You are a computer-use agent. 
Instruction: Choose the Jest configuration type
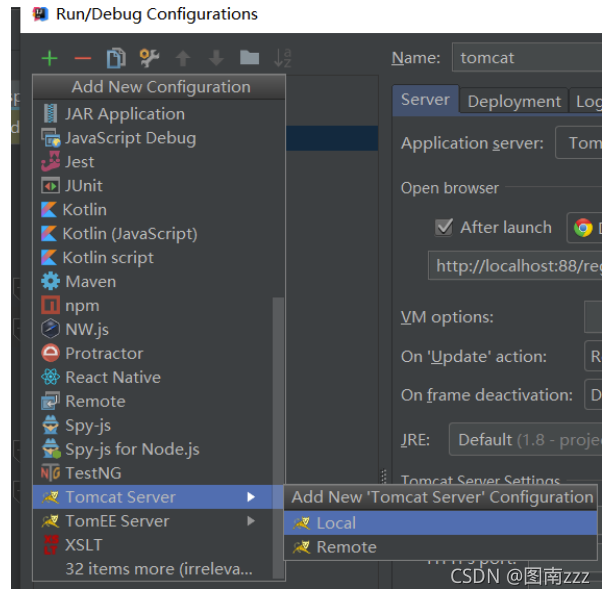click(159, 162)
